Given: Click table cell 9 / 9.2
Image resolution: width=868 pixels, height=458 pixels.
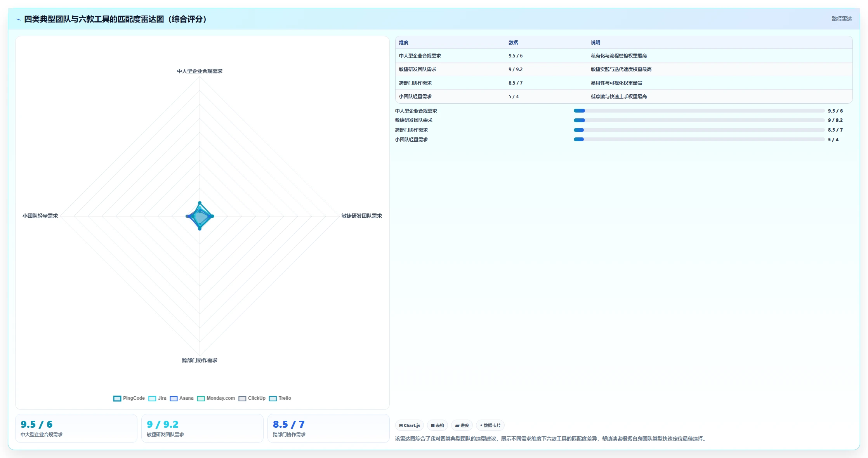Looking at the screenshot, I should [x=516, y=69].
